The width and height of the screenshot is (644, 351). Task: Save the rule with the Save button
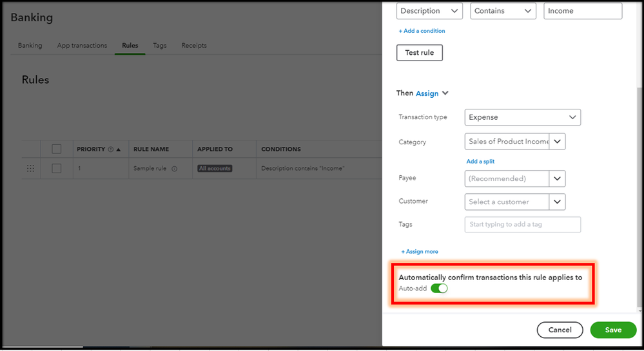click(613, 330)
